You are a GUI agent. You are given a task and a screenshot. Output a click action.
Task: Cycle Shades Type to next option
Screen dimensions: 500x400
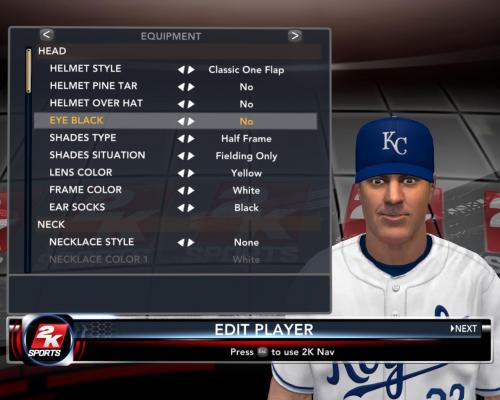pos(191,139)
